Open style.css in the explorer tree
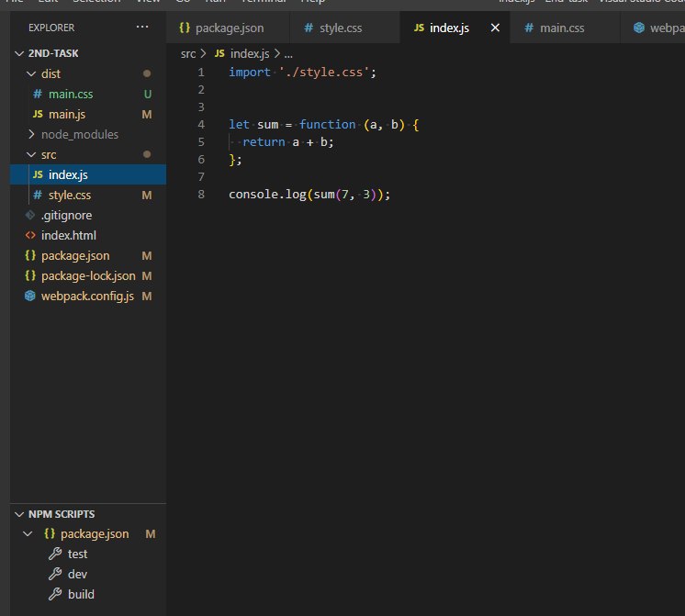The image size is (685, 616). [x=70, y=195]
